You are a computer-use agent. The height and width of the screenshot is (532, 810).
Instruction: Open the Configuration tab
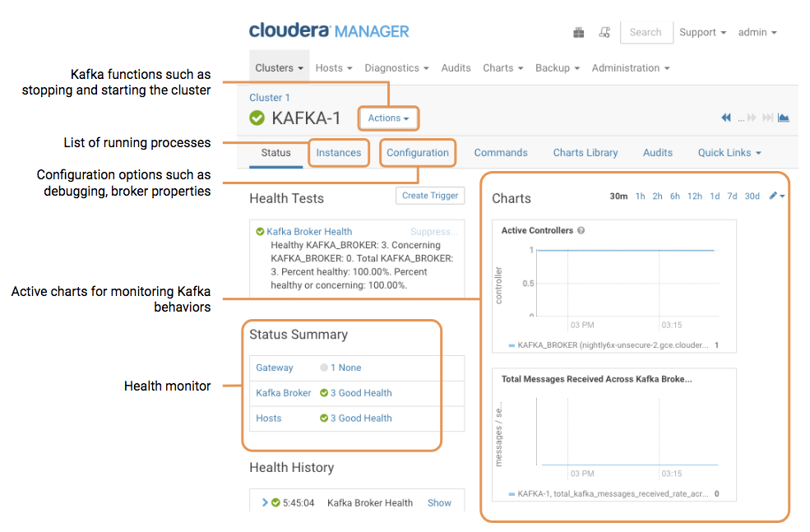tap(418, 152)
